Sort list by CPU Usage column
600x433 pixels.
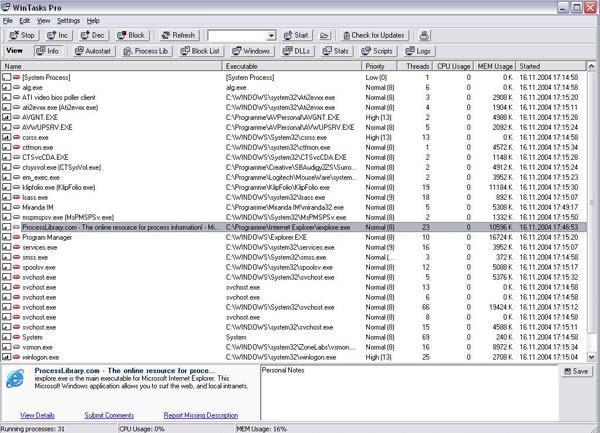(454, 65)
